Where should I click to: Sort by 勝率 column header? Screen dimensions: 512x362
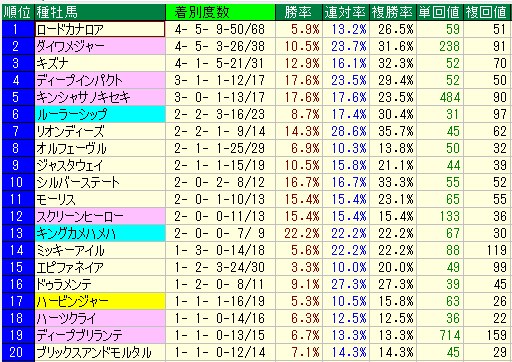point(299,12)
